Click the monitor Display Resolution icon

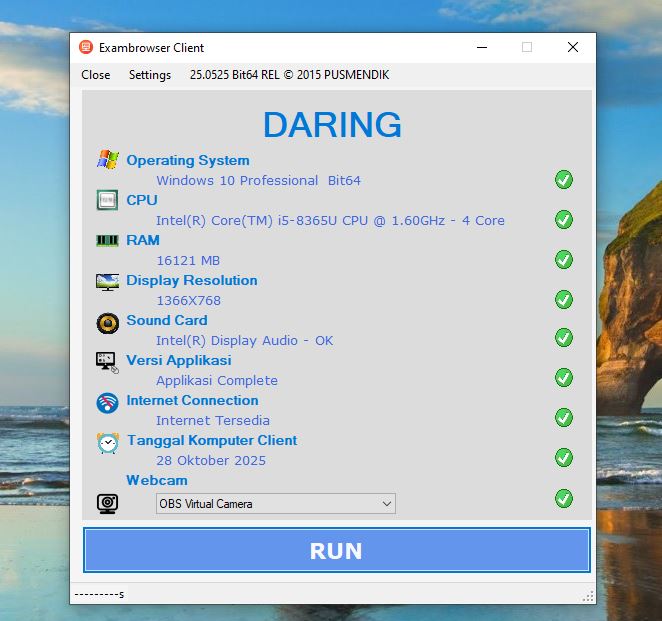pos(107,282)
